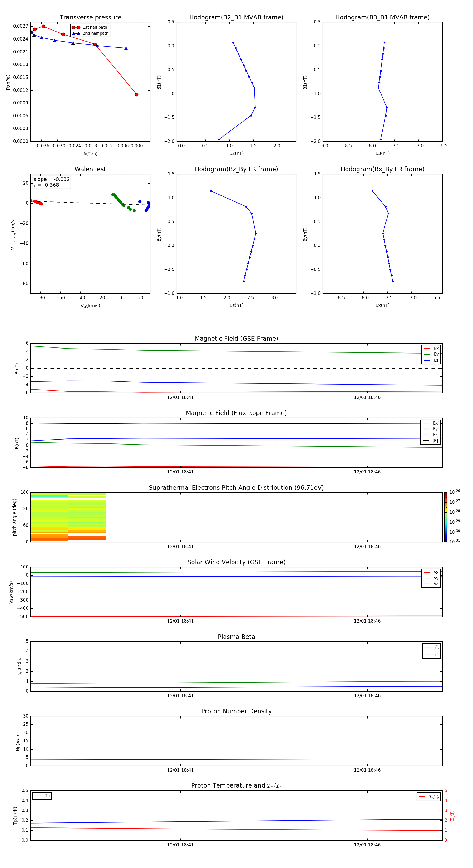473x868 pixels.
Task: Click the 'Vsw(km/s)' y-axis label
Action: 11,592
